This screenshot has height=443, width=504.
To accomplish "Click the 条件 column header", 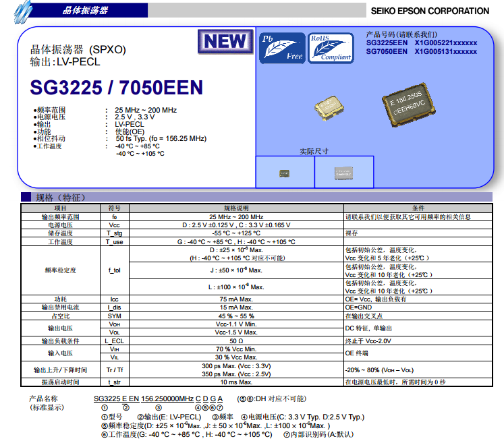I will [418, 208].
